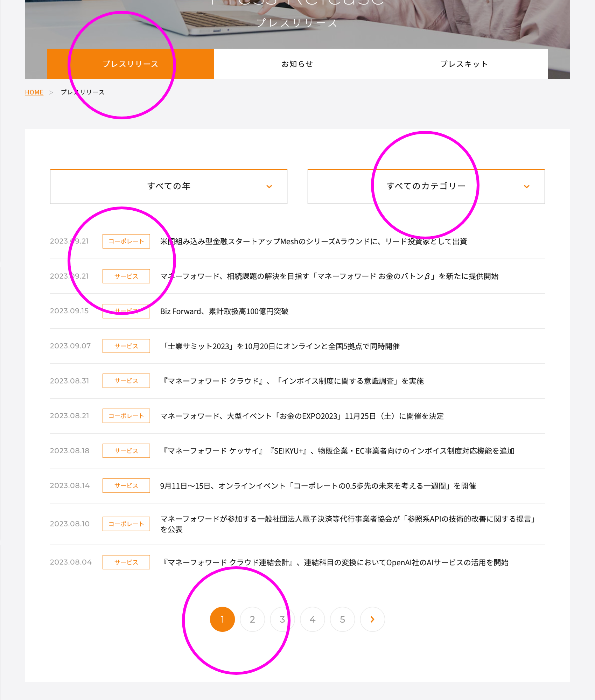
Task: Open the お金のEXPO2023 event article
Action: (x=302, y=416)
